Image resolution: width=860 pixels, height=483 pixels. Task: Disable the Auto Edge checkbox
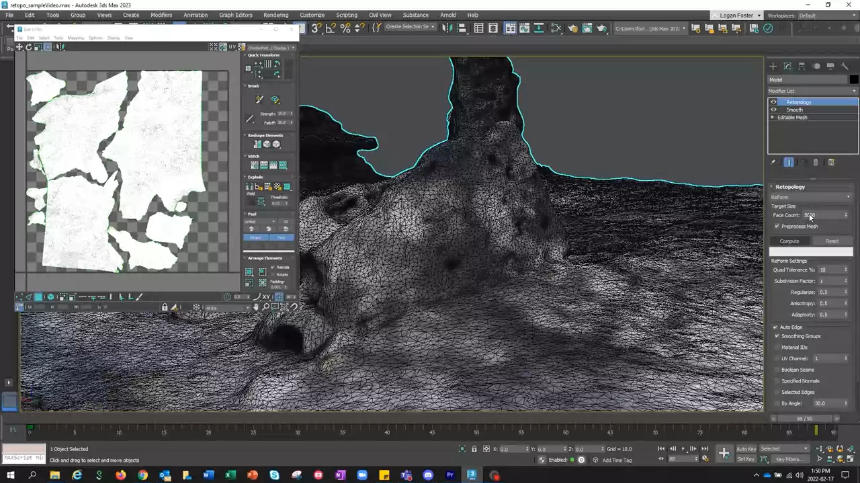pos(775,327)
